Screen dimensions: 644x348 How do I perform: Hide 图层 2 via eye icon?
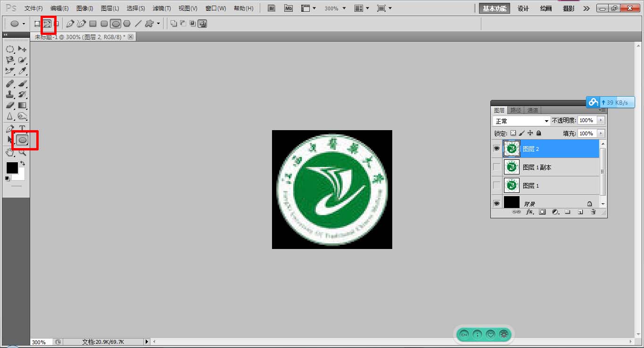(x=496, y=149)
